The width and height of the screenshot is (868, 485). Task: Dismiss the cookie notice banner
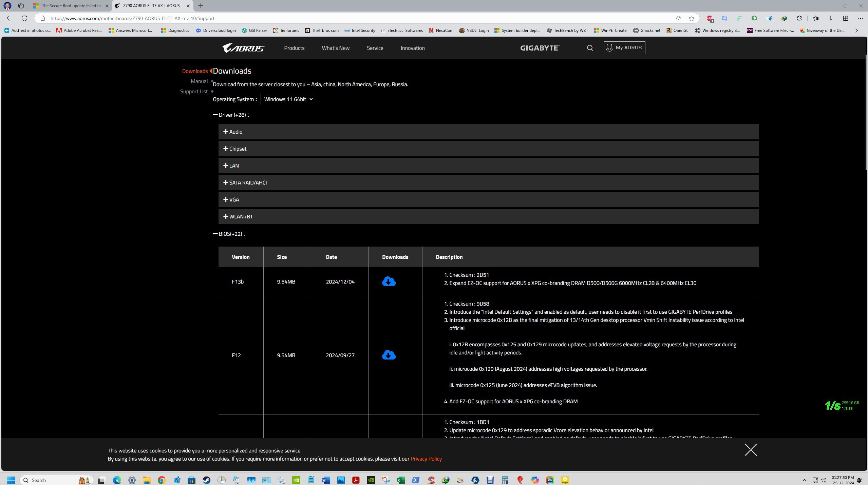(x=751, y=449)
